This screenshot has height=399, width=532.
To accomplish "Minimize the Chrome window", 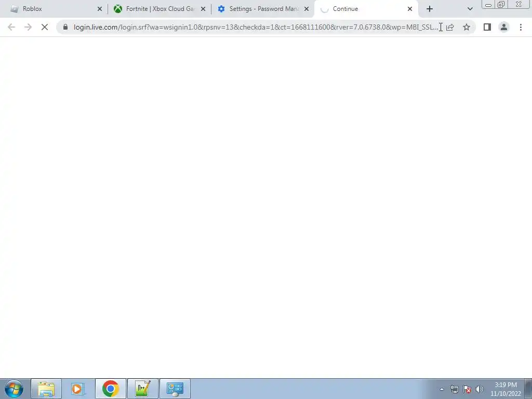I will click(x=488, y=4).
